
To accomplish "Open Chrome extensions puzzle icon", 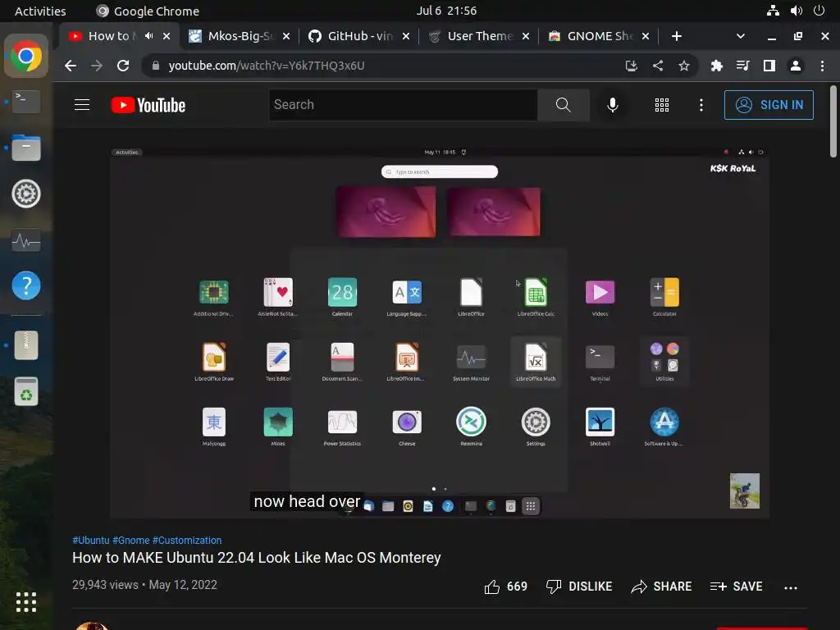I will 716,66.
